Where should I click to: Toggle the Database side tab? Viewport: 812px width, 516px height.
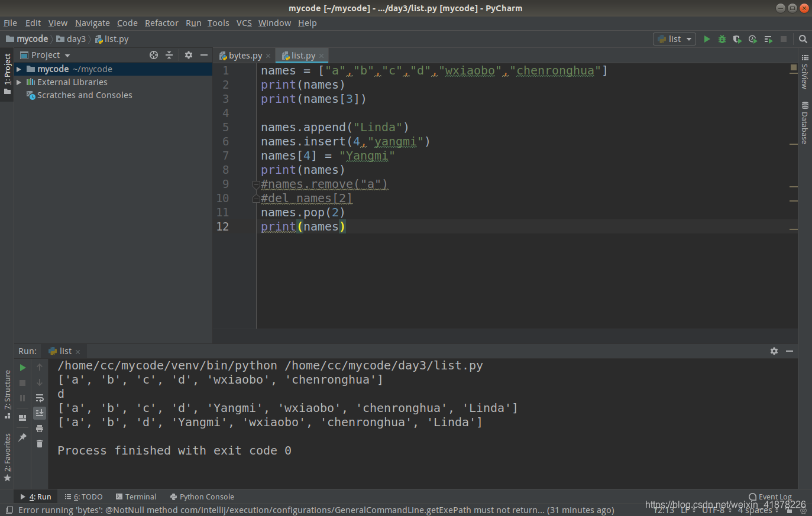click(x=805, y=123)
